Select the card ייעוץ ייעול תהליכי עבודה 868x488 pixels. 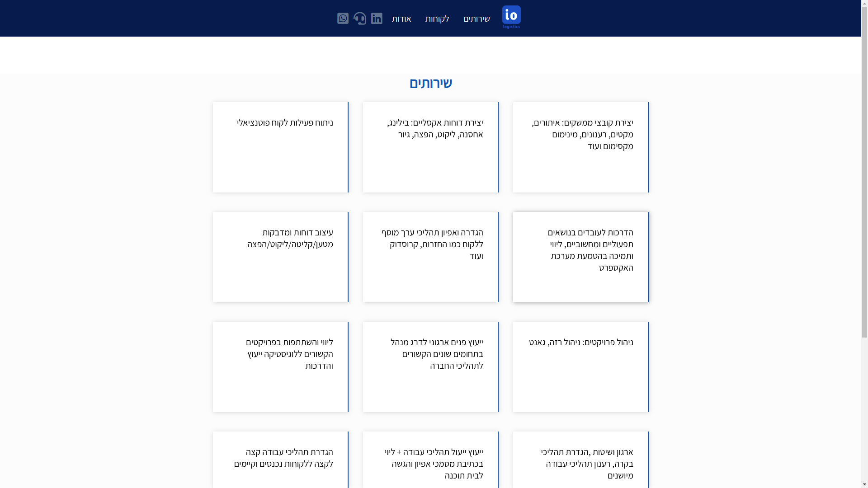coord(431,460)
